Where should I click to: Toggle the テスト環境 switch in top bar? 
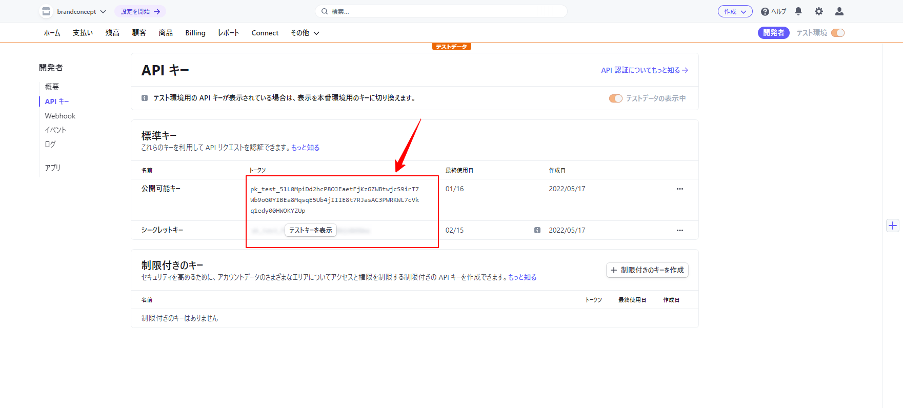[x=837, y=33]
